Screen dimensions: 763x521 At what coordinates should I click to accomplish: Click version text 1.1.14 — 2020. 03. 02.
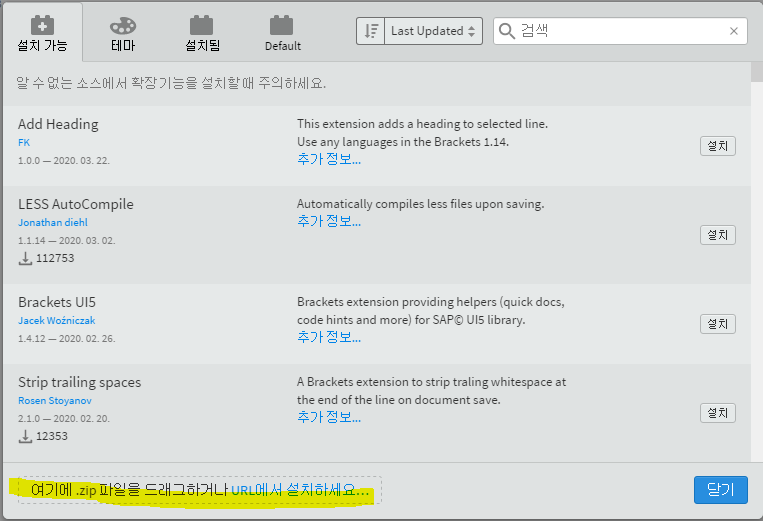point(67,241)
